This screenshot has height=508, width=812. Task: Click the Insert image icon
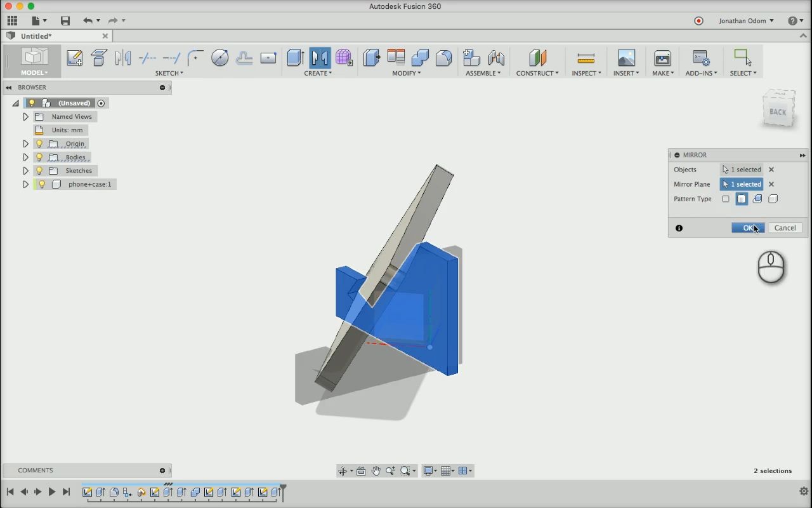tap(626, 58)
